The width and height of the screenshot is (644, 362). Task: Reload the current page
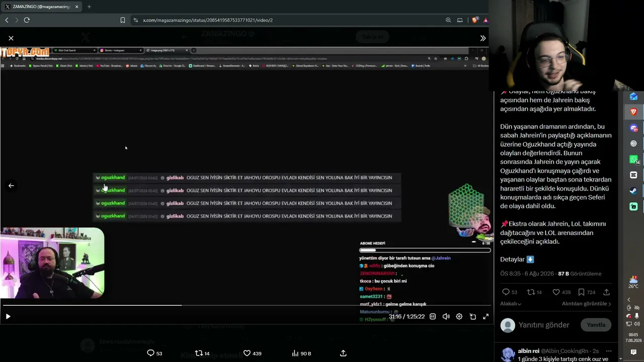(27, 20)
